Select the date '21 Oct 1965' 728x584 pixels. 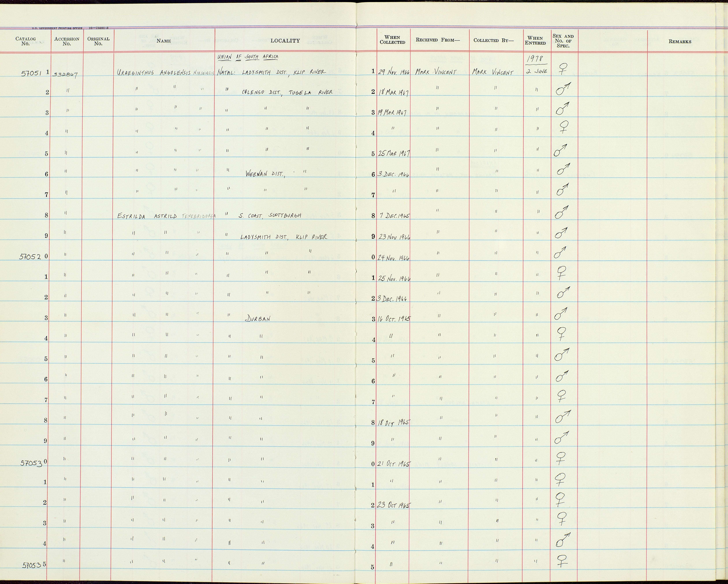pos(394,464)
